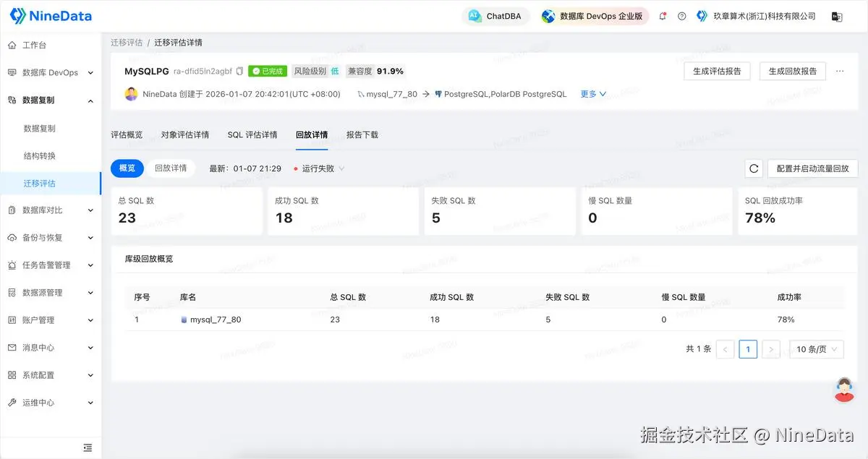Expand the 任务告警管理 sidebar menu
Viewport: 868px width, 459px height.
[51, 265]
